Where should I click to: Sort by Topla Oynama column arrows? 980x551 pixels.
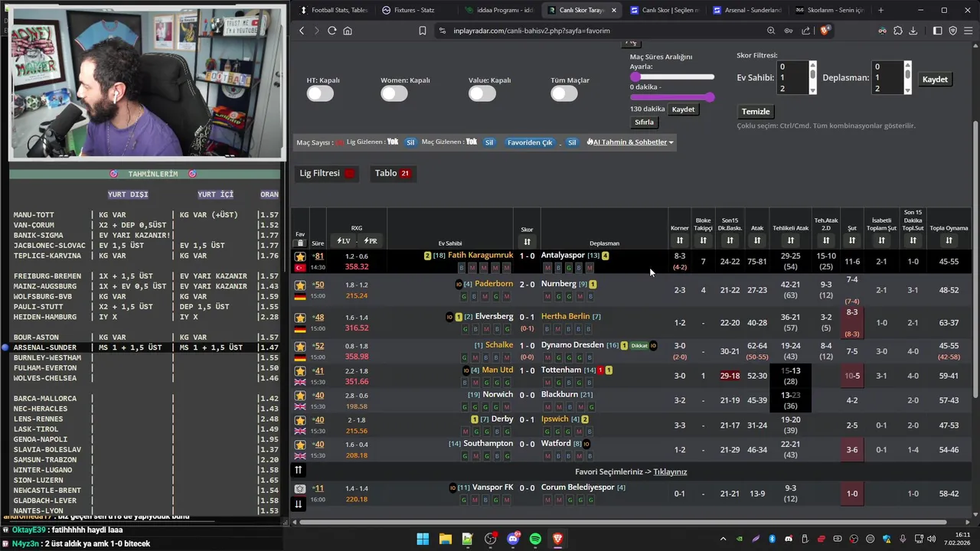pyautogui.click(x=949, y=240)
